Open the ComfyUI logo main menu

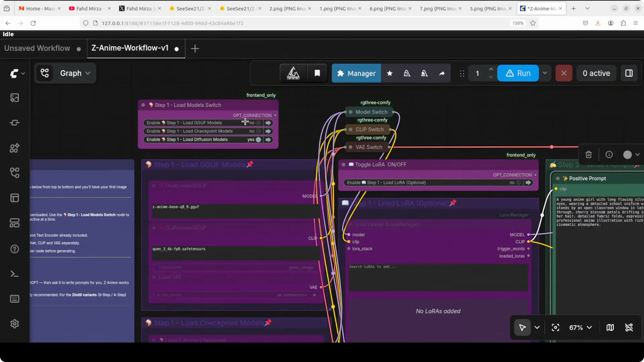coord(14,73)
